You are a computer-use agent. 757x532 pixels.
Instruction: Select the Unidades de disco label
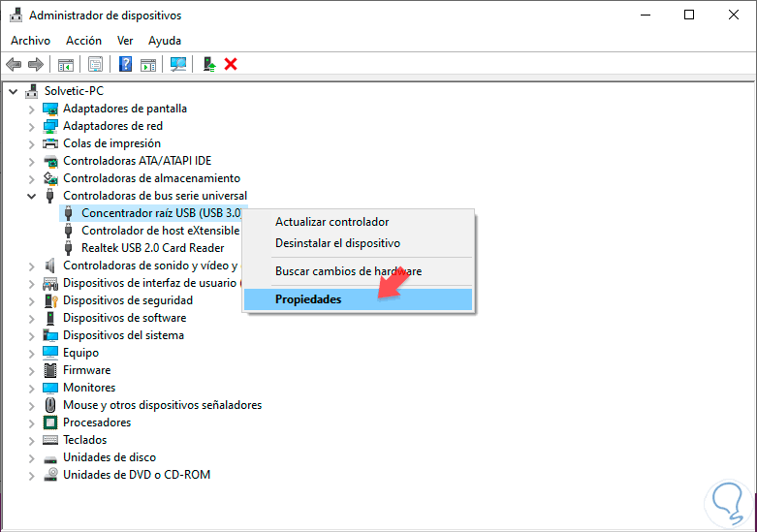click(110, 457)
